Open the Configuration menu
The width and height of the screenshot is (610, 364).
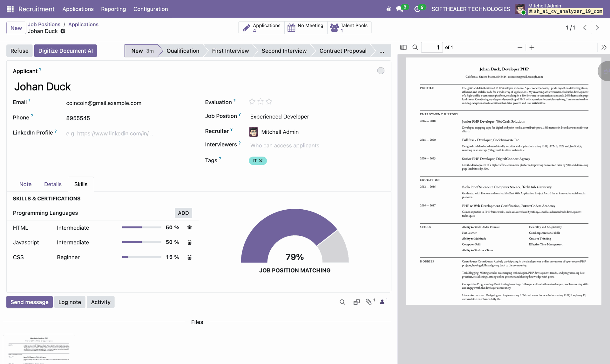tap(150, 9)
